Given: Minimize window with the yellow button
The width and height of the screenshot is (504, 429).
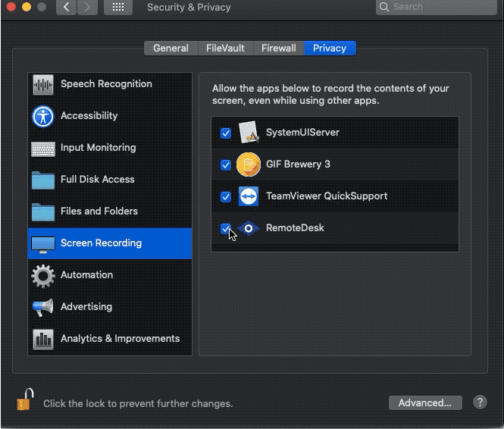Looking at the screenshot, I should pos(27,7).
